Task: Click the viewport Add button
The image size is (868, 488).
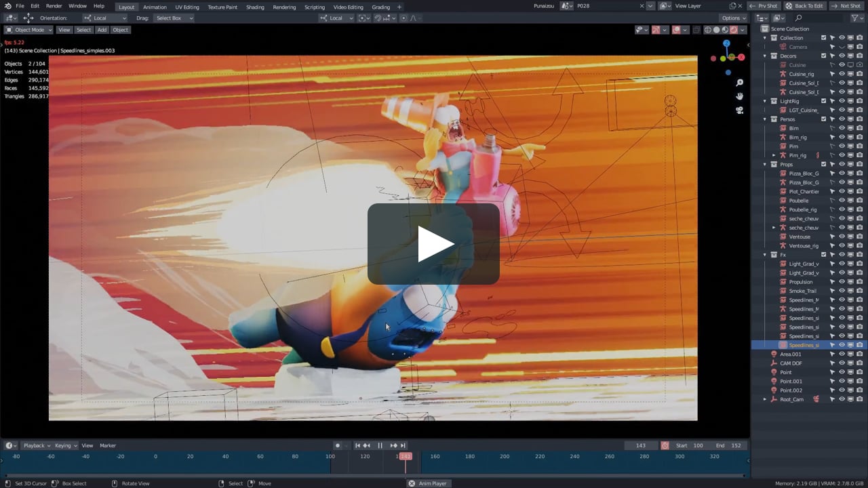Action: pos(102,30)
